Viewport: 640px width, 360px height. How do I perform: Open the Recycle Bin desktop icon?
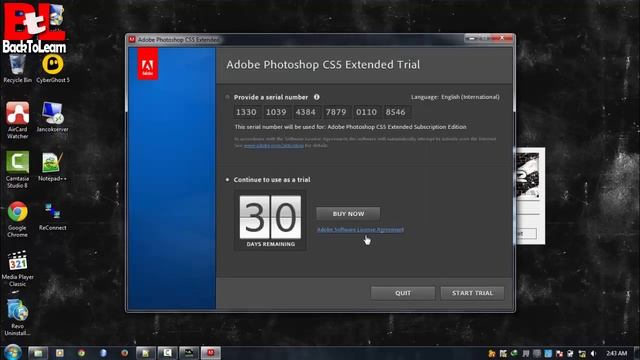[x=17, y=69]
